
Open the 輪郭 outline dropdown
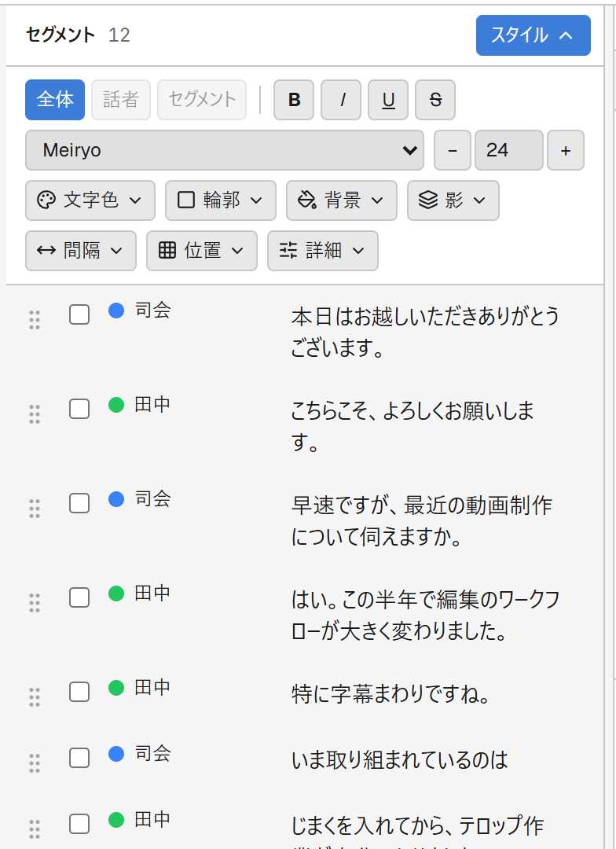pyautogui.click(x=221, y=200)
